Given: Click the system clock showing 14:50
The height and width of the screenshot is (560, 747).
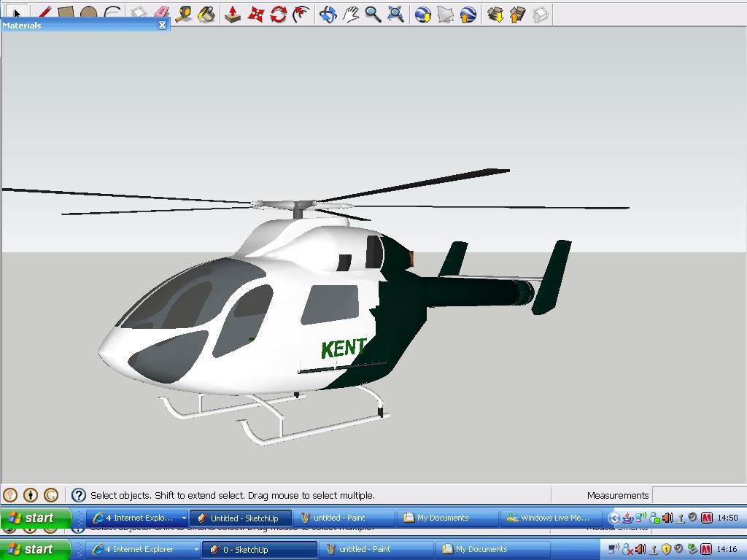Looking at the screenshot, I should click(727, 518).
